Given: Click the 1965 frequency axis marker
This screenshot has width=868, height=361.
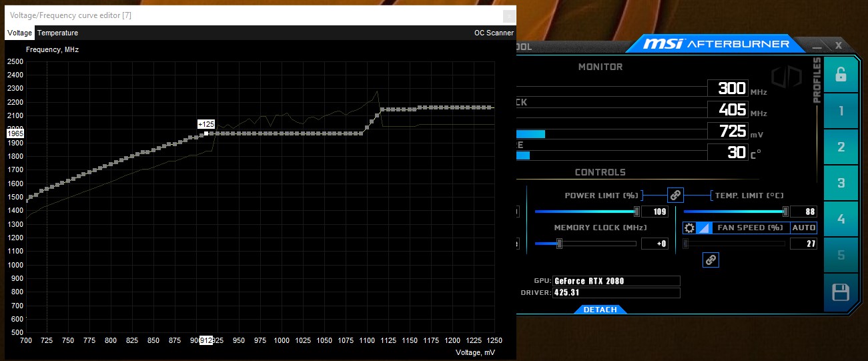Looking at the screenshot, I should [x=15, y=133].
